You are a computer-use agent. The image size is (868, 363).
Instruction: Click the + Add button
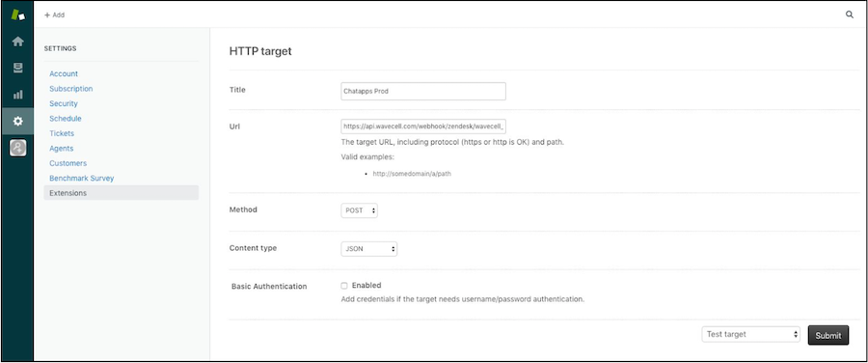(x=54, y=14)
